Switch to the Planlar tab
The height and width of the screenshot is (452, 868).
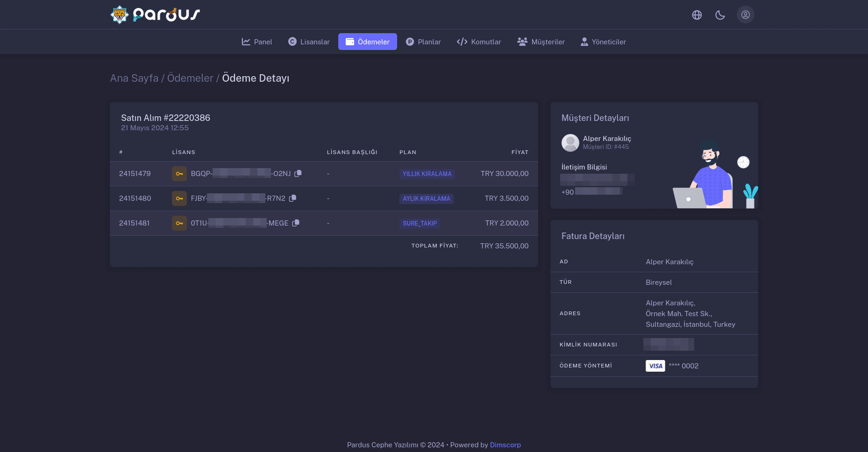[x=423, y=42]
